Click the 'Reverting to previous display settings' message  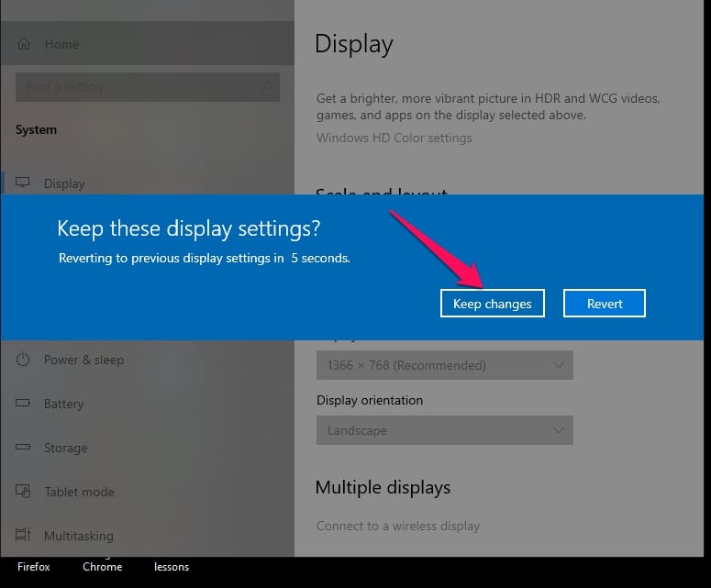(x=205, y=258)
